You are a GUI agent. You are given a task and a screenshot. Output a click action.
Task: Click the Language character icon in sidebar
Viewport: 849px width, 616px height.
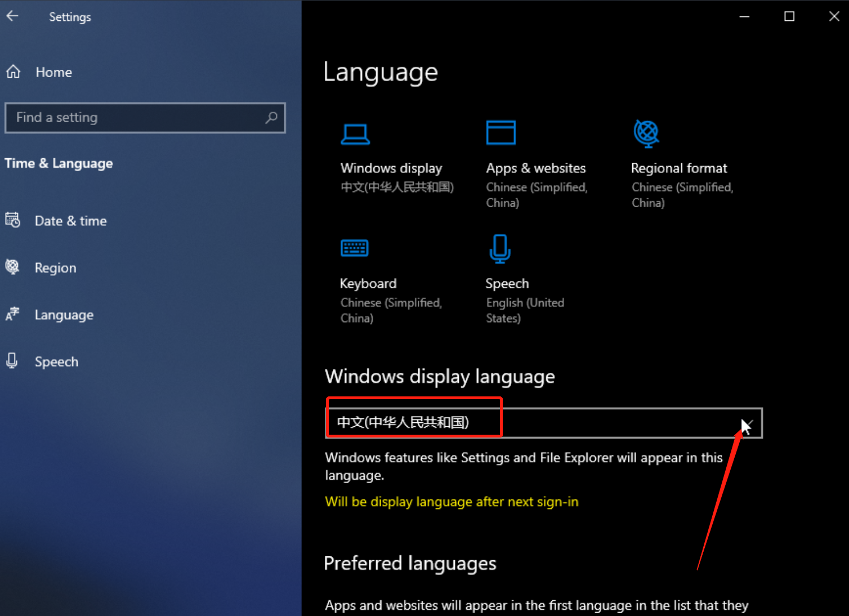click(12, 314)
